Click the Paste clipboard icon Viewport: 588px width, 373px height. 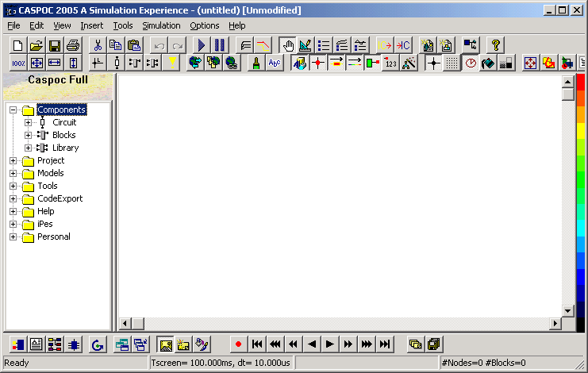134,46
